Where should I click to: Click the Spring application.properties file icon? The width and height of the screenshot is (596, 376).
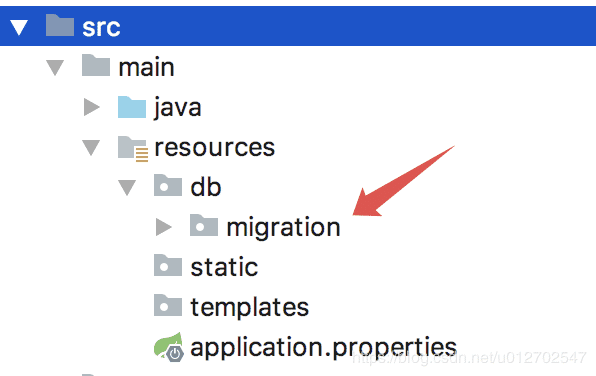coord(169,347)
